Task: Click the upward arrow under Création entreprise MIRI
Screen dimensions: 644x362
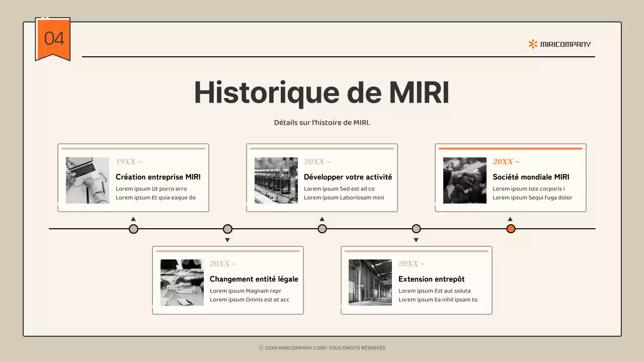Action: [133, 218]
